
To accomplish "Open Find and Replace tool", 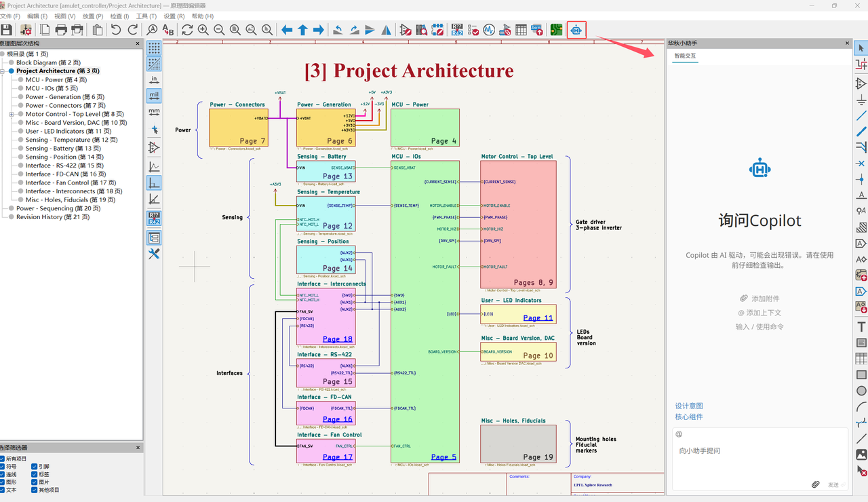I will coord(168,30).
